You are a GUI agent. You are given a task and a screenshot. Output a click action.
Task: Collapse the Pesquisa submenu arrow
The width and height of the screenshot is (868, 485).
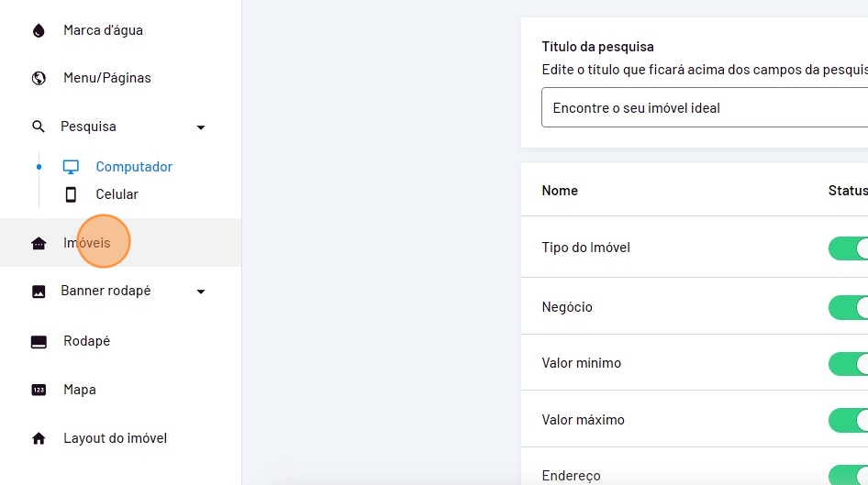click(x=201, y=127)
